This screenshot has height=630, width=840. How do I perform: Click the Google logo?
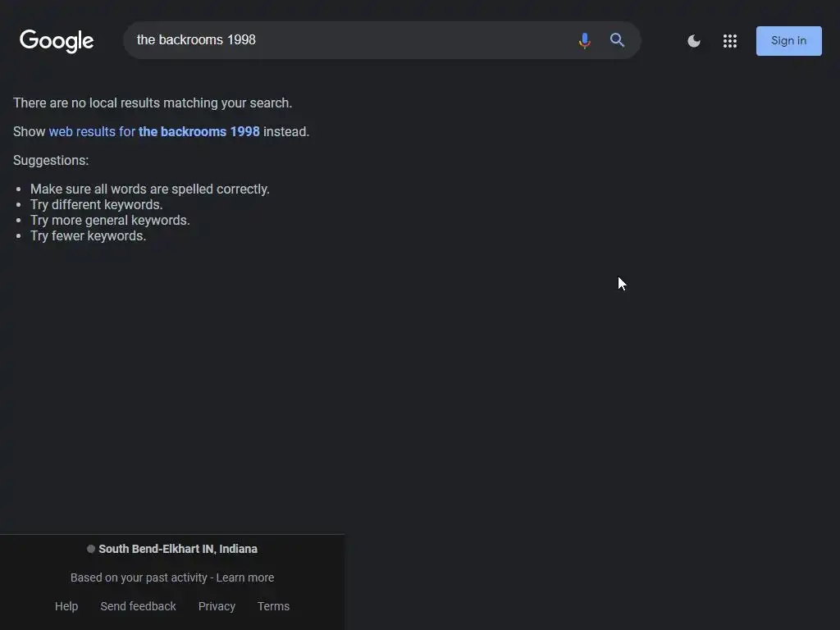click(57, 41)
